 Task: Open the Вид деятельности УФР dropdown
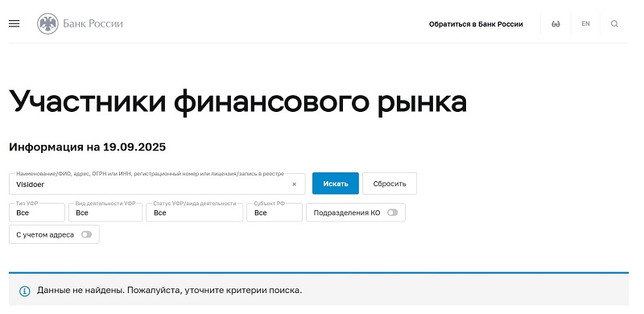(105, 213)
